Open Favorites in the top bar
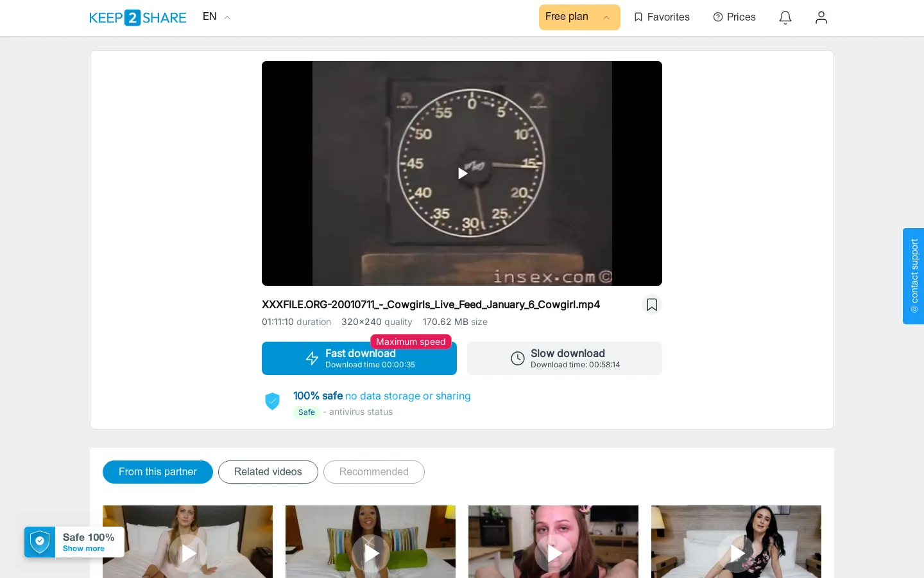Screen dimensions: 924x578 (662, 17)
